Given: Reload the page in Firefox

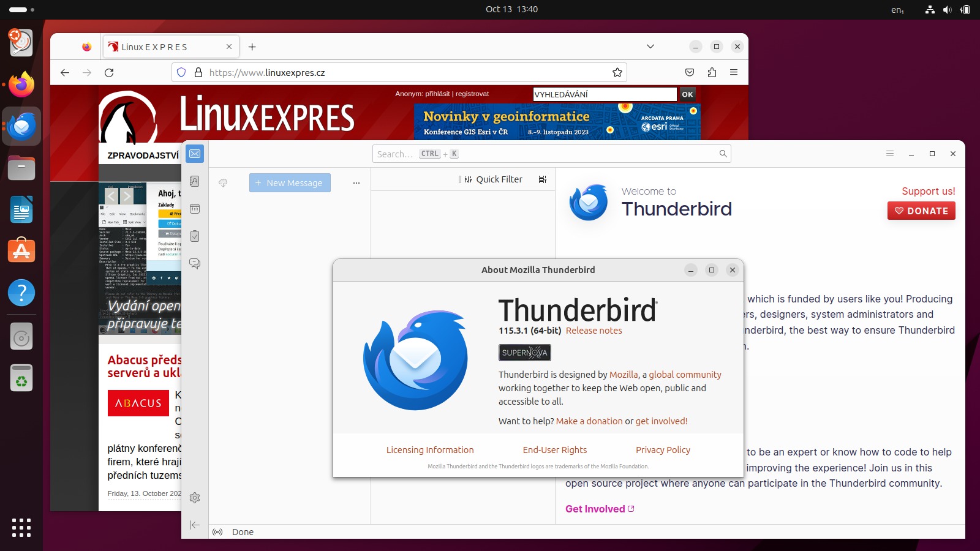Looking at the screenshot, I should [x=109, y=72].
